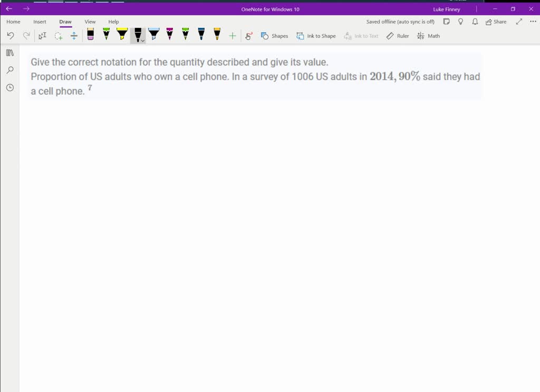Select the Eraser tool
Image resolution: width=540 pixels, height=392 pixels.
click(x=90, y=35)
